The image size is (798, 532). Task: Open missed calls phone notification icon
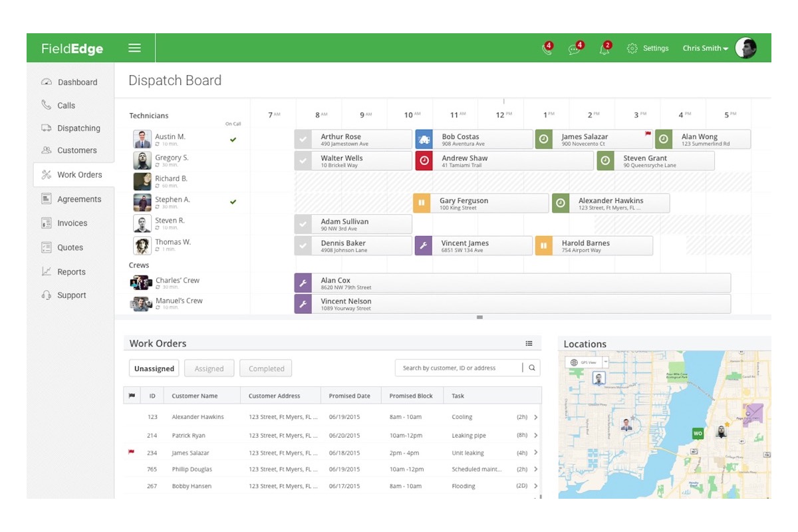pyautogui.click(x=547, y=49)
